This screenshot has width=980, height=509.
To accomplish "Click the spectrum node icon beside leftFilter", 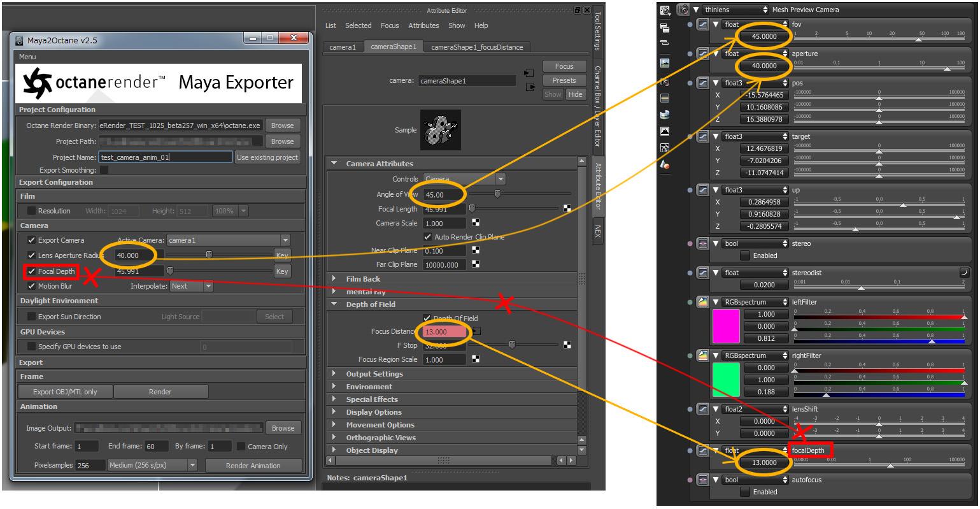I will point(703,302).
